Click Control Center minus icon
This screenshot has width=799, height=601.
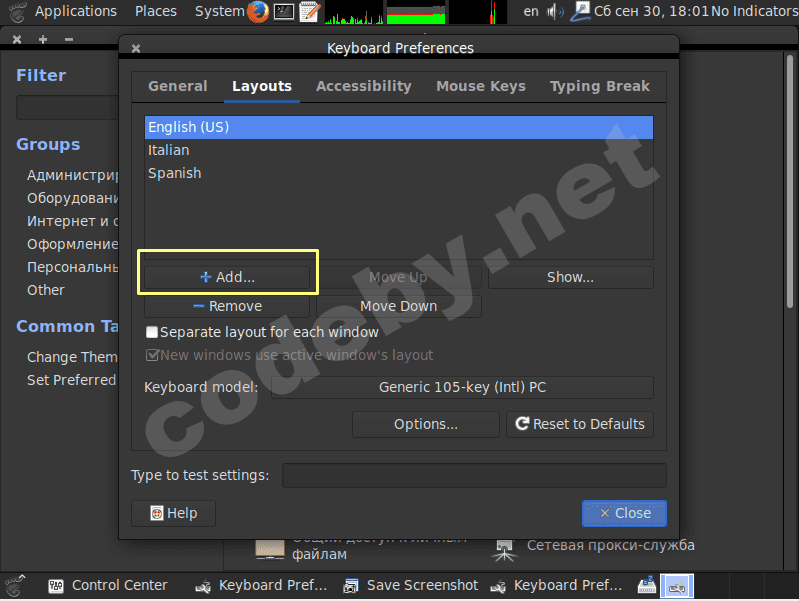[69, 39]
